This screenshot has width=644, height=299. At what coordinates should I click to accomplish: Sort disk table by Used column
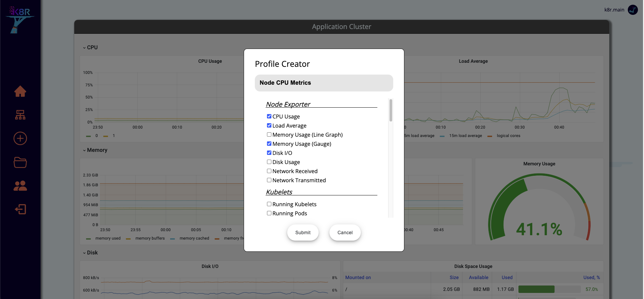[x=507, y=277]
